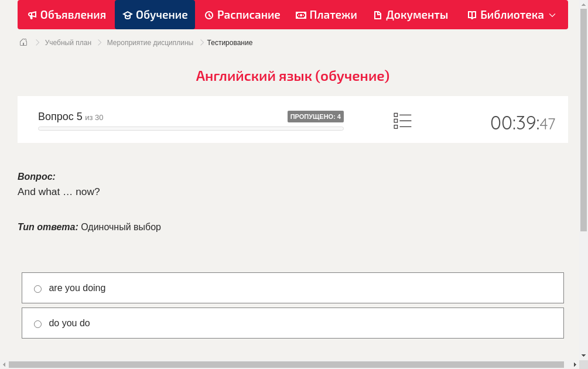The height and width of the screenshot is (369, 588).
Task: Open the Расписание menu item
Action: point(242,15)
